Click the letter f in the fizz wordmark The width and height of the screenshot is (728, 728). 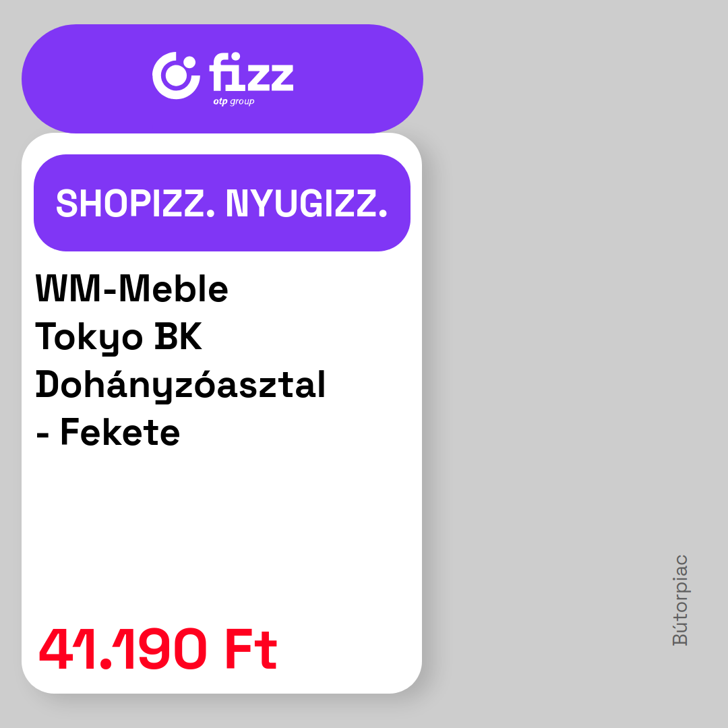click(x=217, y=71)
